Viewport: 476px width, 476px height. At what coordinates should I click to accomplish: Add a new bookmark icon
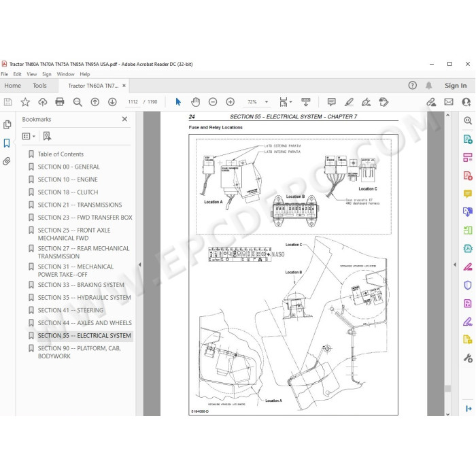[47, 136]
